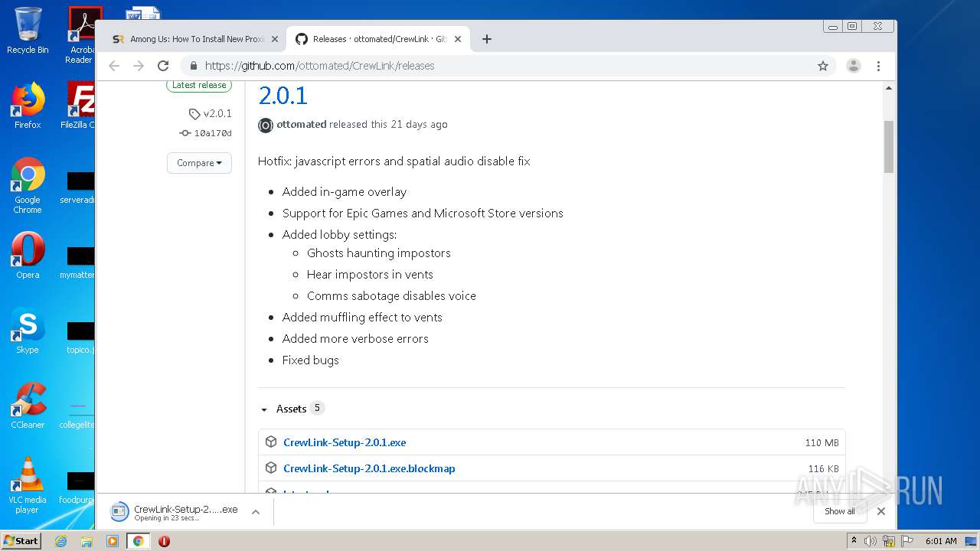The width and height of the screenshot is (980, 551).
Task: Click the clock showing 6:01 AM
Action: (x=941, y=541)
